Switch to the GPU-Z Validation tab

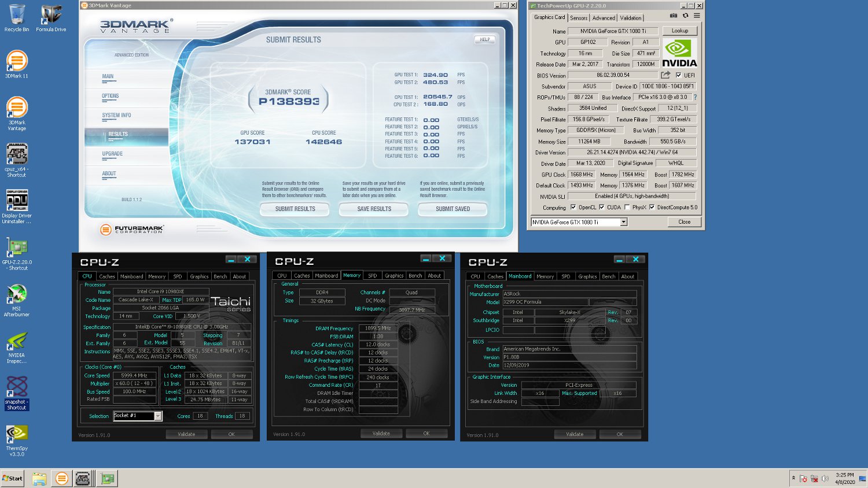[630, 18]
